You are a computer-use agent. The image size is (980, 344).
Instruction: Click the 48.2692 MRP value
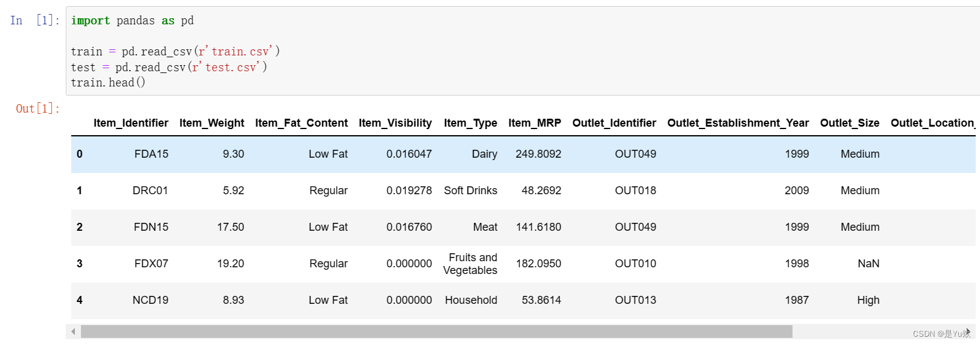click(x=541, y=191)
